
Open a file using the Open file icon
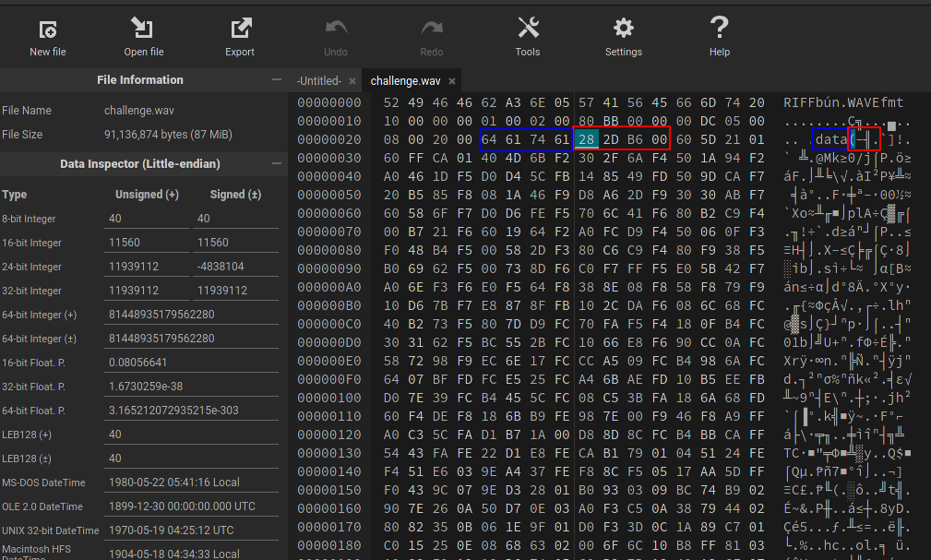click(143, 29)
